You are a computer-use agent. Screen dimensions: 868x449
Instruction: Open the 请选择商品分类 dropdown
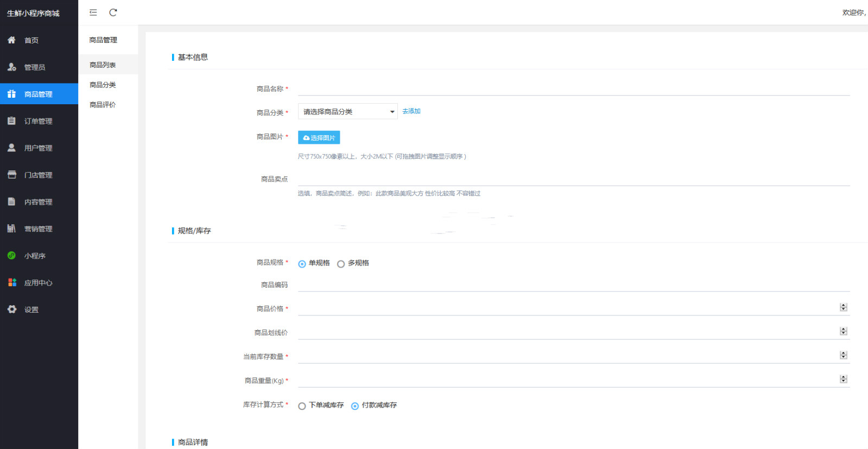[347, 112]
